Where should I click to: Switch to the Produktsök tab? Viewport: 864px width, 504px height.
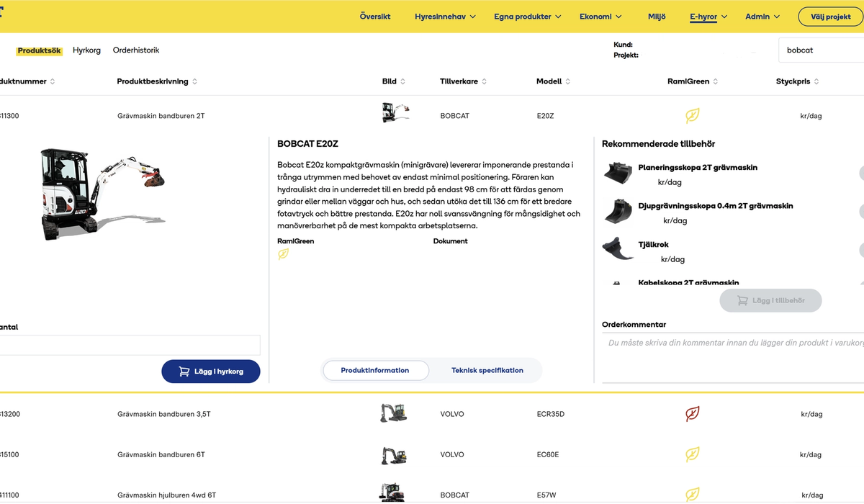[x=40, y=50]
